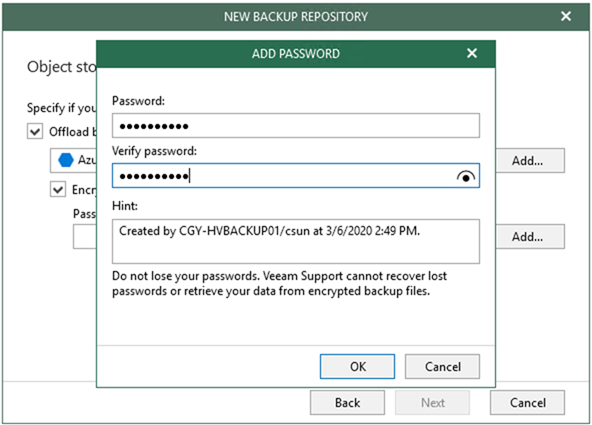The image size is (592, 425).
Task: Edit the Hint text box
Action: (296, 242)
